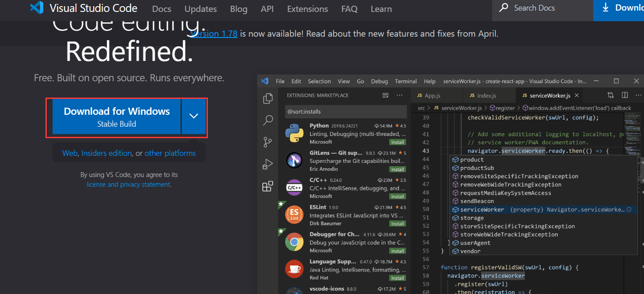Viewport: 644px width, 294px height.
Task: Open license and privacy statement link
Action: coord(128,185)
